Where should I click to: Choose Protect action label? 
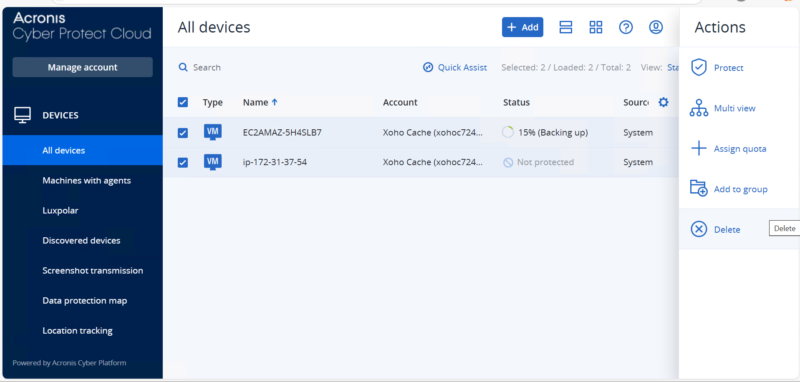[x=729, y=68]
